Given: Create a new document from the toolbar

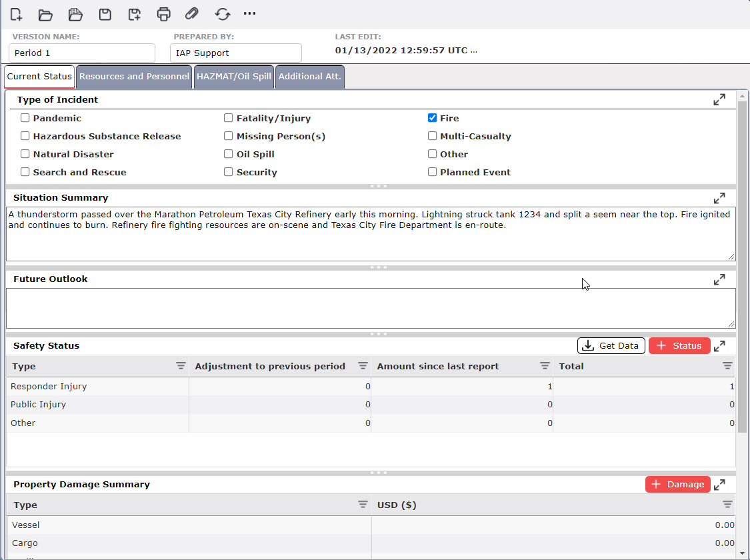Looking at the screenshot, I should (x=15, y=14).
